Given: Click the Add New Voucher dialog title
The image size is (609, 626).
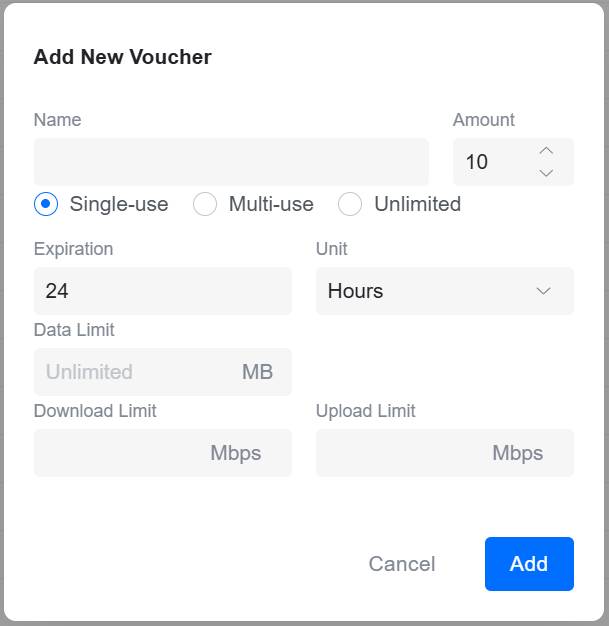Looking at the screenshot, I should point(122,57).
